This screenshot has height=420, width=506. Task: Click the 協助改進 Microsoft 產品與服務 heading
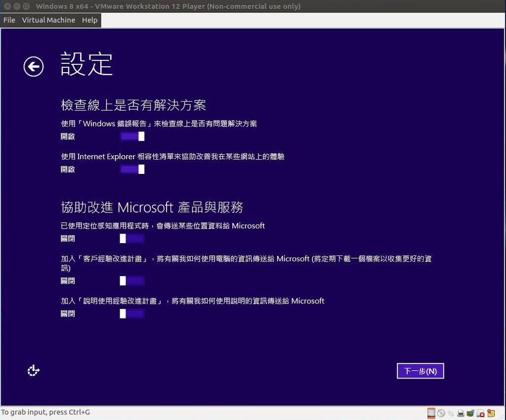[152, 207]
